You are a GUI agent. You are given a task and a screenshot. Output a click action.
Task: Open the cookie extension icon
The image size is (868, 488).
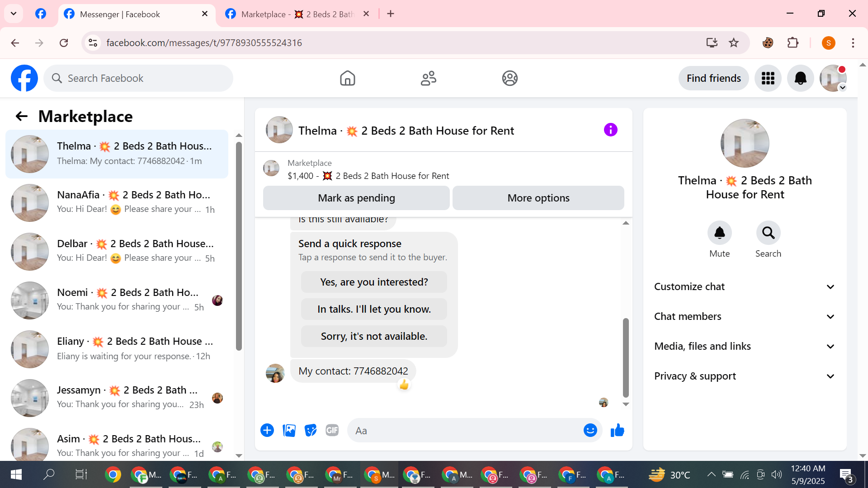(x=768, y=42)
